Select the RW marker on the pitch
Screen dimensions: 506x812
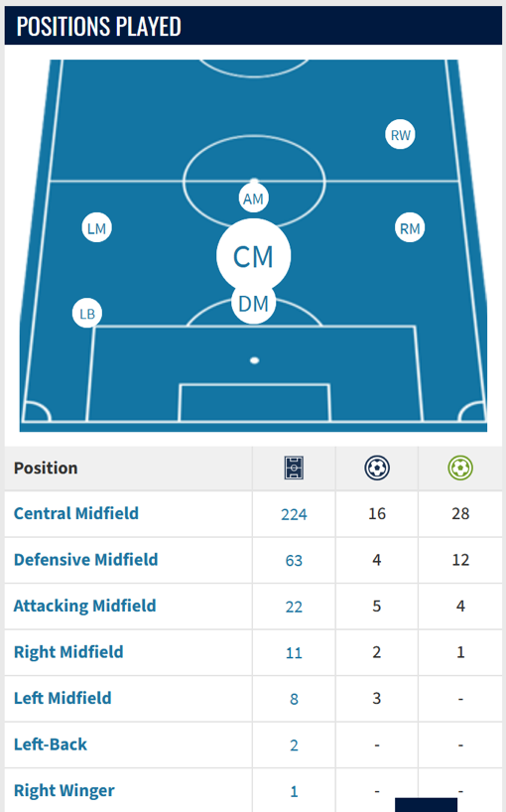400,135
